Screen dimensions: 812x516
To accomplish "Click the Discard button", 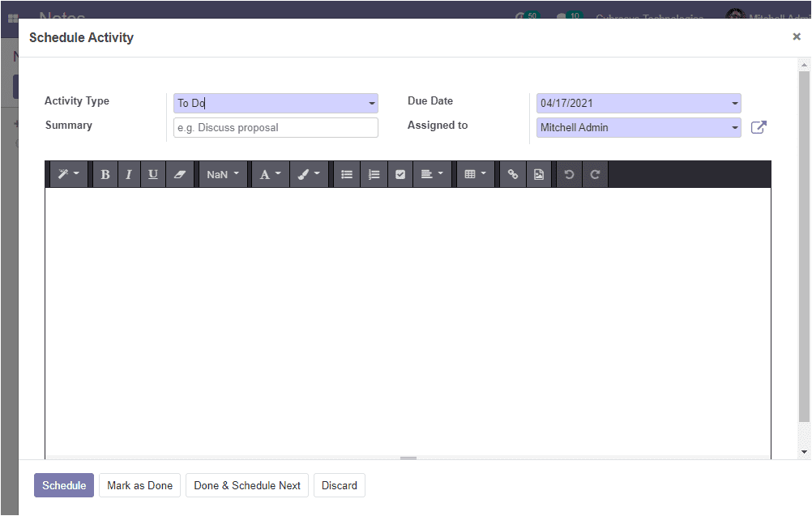I will click(340, 485).
